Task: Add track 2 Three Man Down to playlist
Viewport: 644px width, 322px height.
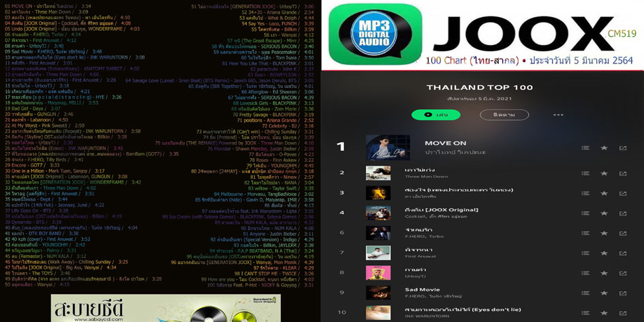Action: [585, 173]
